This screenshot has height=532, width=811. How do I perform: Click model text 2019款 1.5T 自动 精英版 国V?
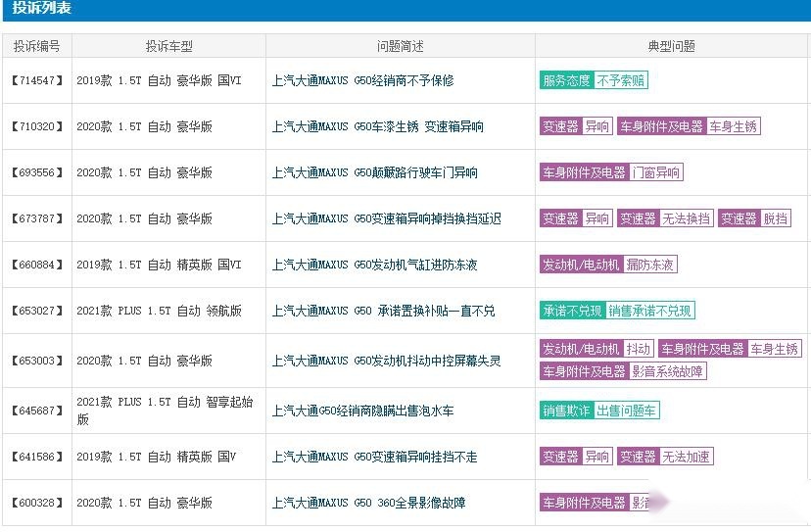pyautogui.click(x=156, y=457)
